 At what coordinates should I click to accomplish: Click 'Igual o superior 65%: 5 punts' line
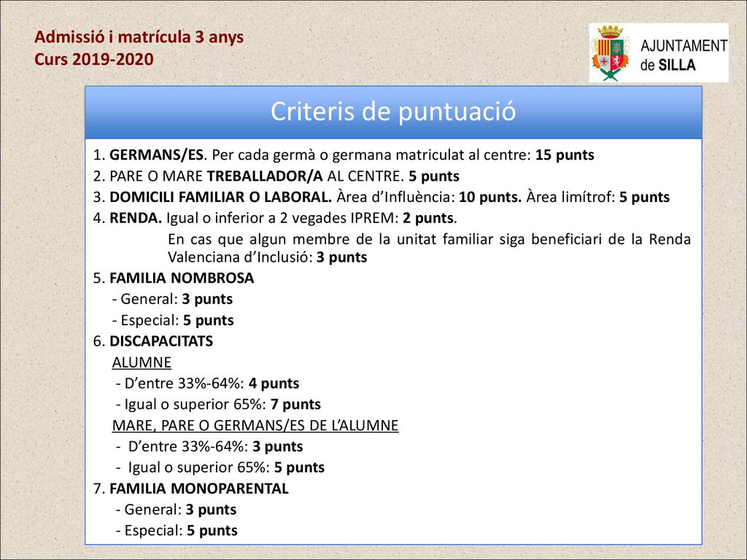click(220, 467)
